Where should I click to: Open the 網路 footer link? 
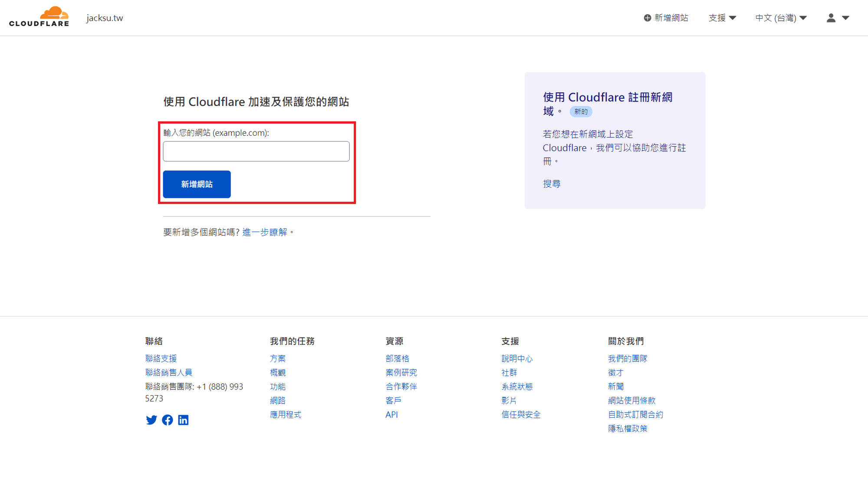(x=278, y=400)
